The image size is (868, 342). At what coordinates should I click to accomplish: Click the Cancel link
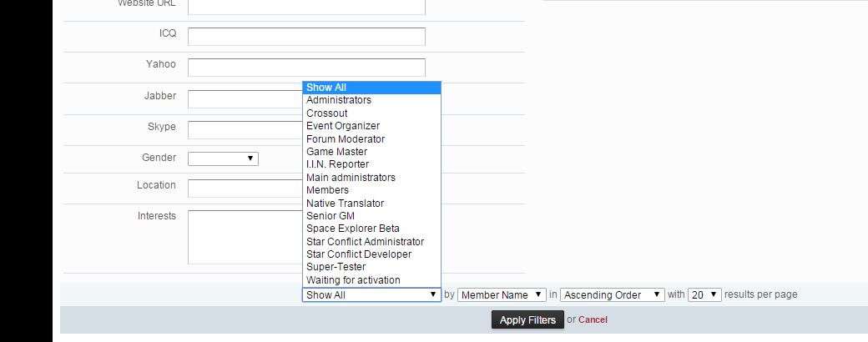[593, 320]
